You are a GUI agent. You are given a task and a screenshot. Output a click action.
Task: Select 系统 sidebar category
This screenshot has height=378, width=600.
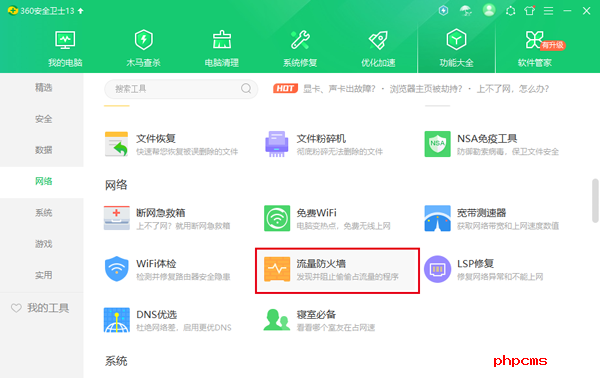[x=44, y=213]
